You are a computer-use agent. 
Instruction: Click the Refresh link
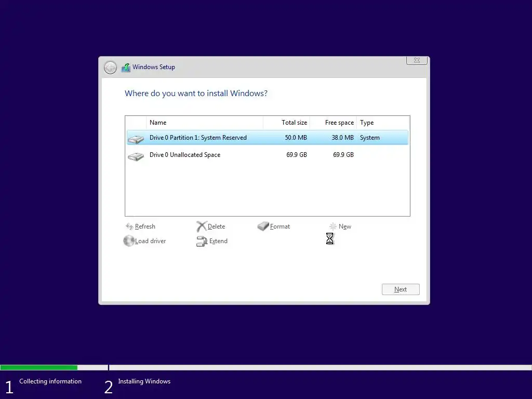tap(145, 227)
